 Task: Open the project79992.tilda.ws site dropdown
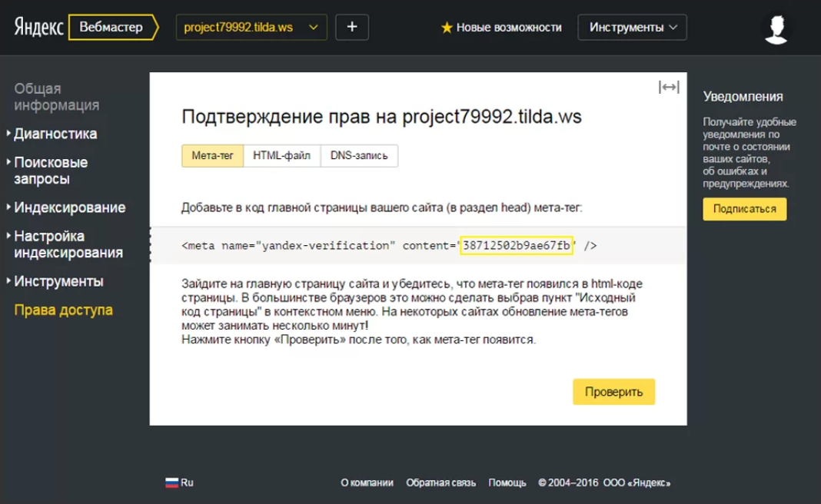click(251, 27)
